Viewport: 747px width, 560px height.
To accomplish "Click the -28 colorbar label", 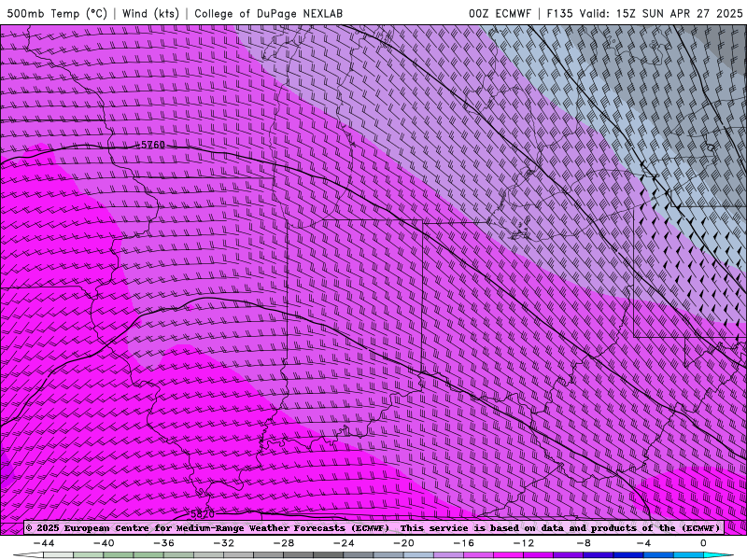I will click(x=284, y=543).
